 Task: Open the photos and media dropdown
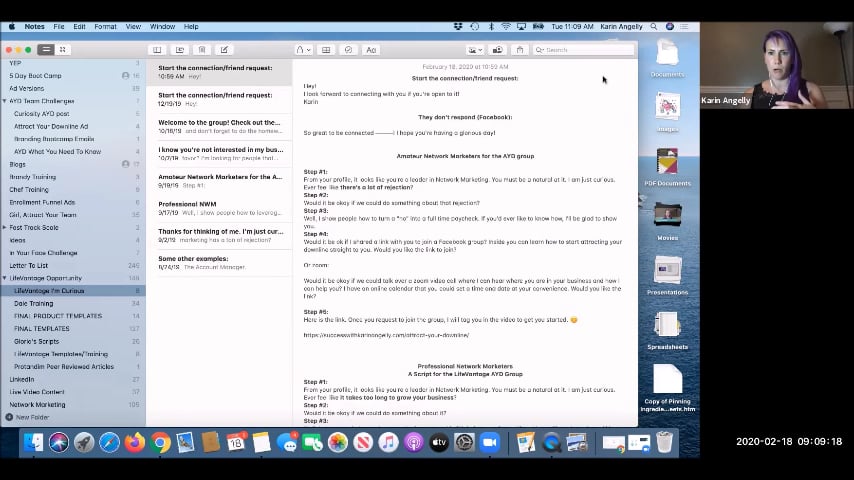coord(474,50)
